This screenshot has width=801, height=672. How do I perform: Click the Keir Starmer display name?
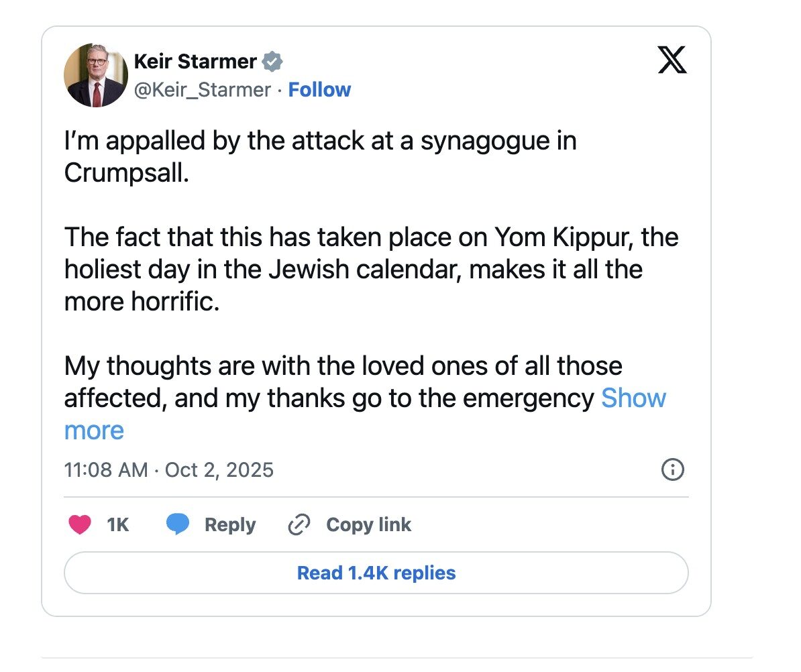(195, 62)
